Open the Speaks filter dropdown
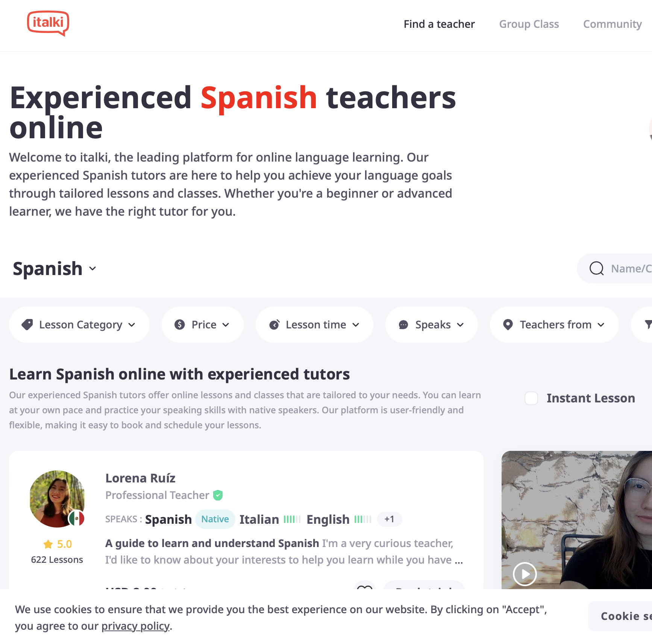Screen dimensions: 652x644 pyautogui.click(x=432, y=325)
